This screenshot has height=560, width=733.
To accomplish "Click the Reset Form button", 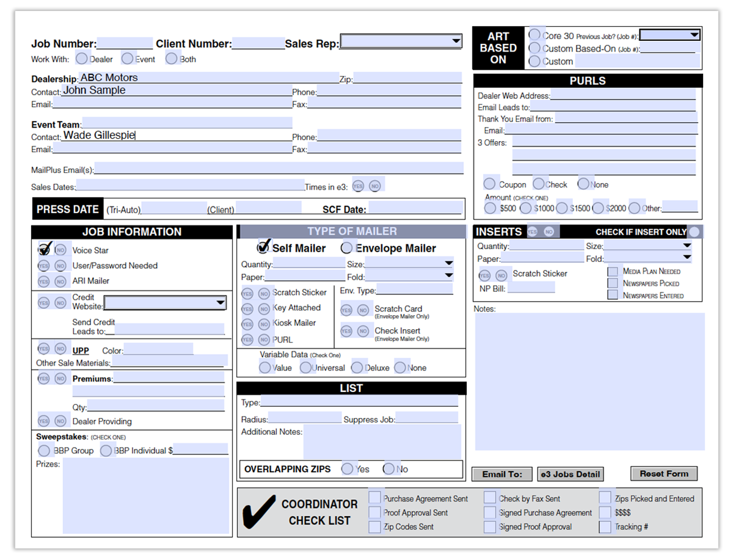I will (x=664, y=473).
